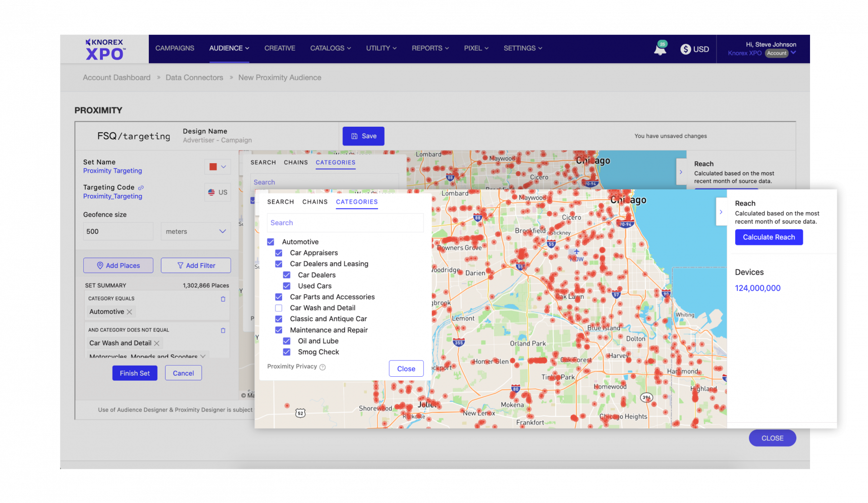Expand the Settings menu
The width and height of the screenshot is (868, 503).
tap(523, 48)
